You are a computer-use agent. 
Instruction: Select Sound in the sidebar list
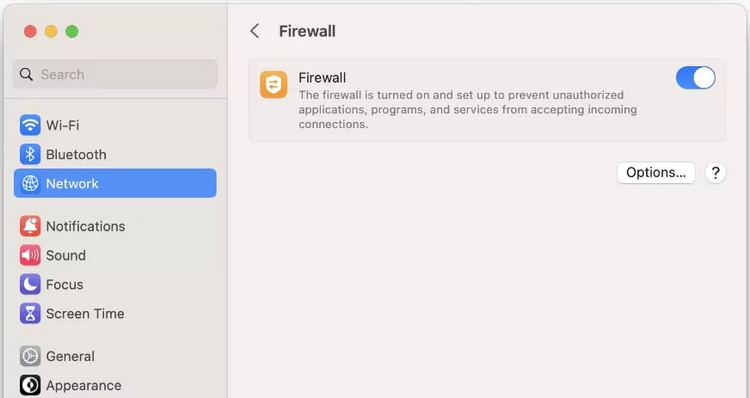click(115, 255)
